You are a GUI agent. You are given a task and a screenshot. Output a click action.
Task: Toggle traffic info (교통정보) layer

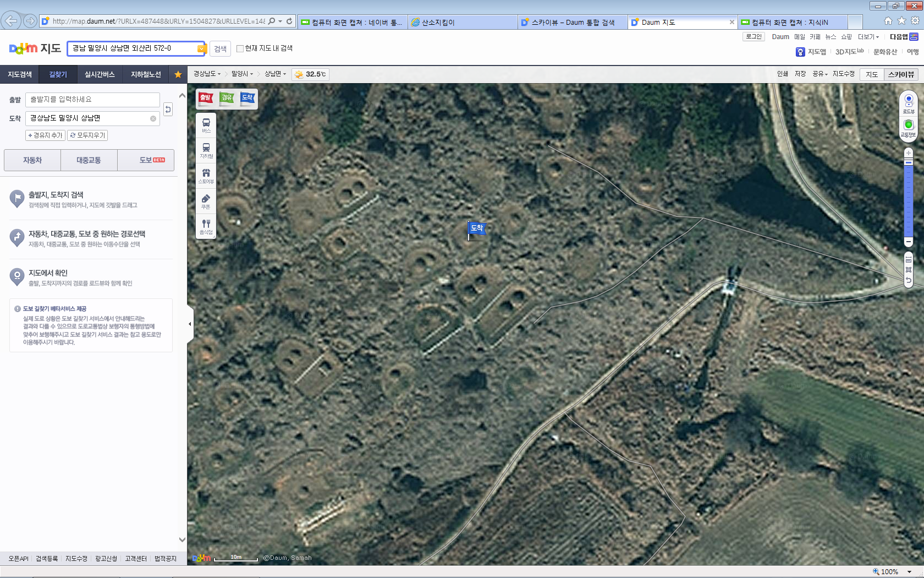point(909,128)
